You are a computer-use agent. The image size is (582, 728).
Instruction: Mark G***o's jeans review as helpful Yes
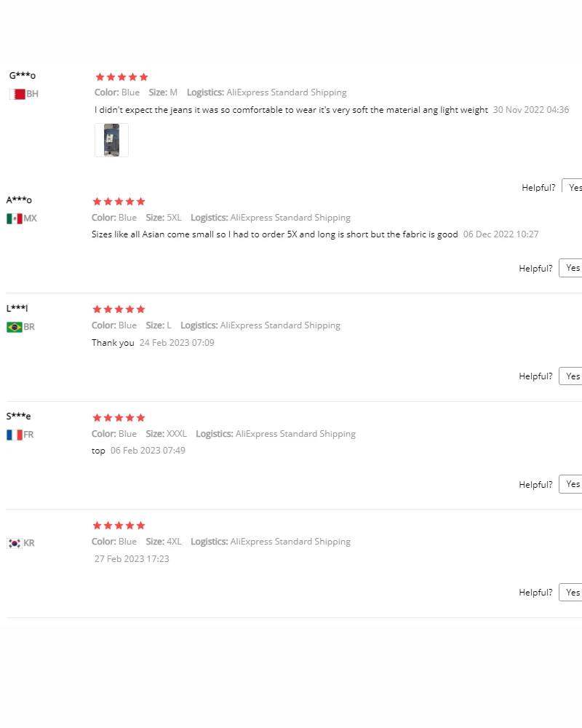(573, 188)
